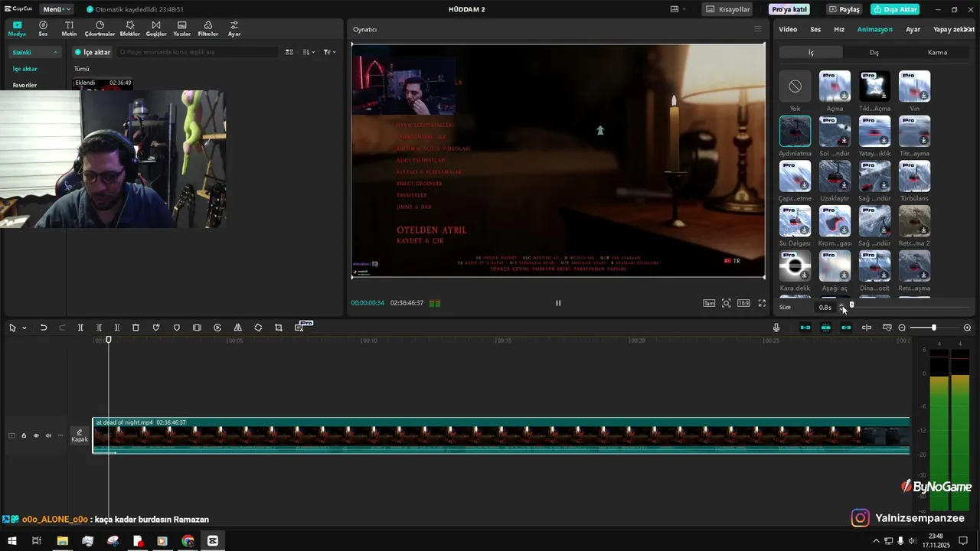Expand selection tool dropdown arrow

[24, 328]
